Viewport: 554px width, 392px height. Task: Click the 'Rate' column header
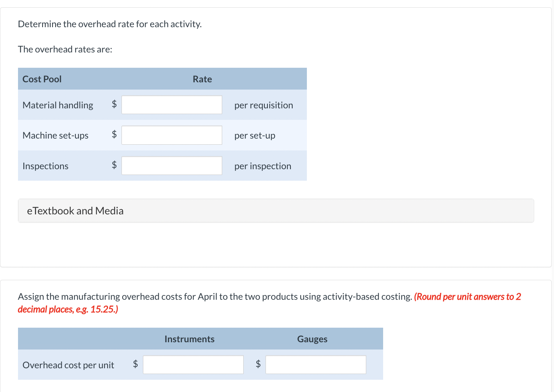(x=202, y=79)
